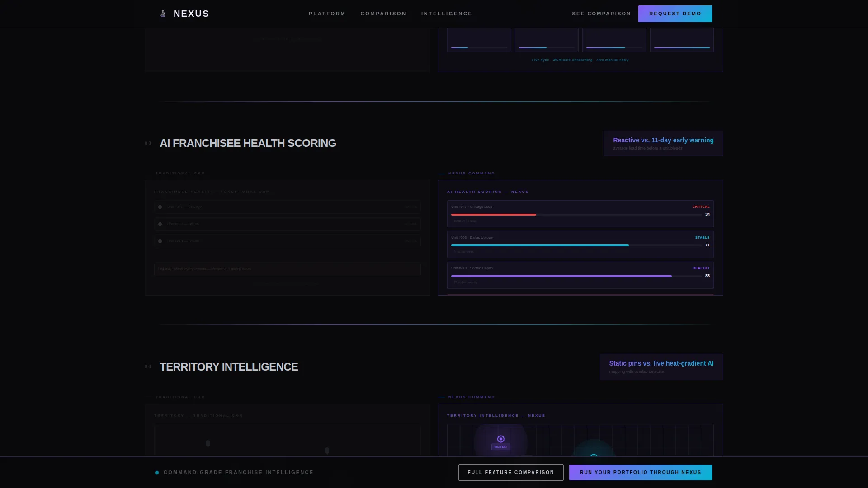Image resolution: width=868 pixels, height=488 pixels.
Task: Click Full Feature Comparison button
Action: click(511, 472)
